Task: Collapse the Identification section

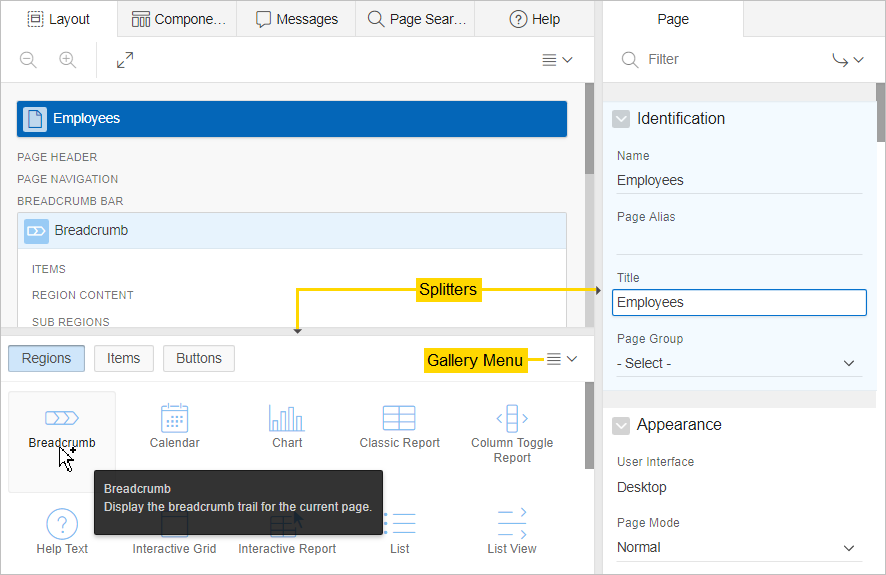Action: coord(621,119)
